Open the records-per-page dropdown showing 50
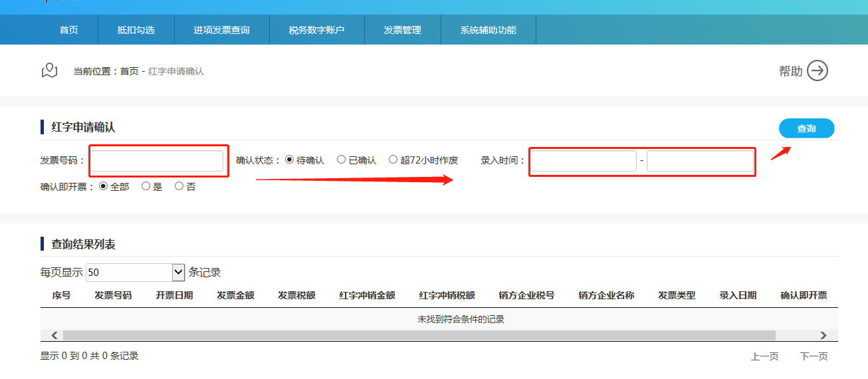Image resolution: width=868 pixels, height=379 pixels. (135, 273)
